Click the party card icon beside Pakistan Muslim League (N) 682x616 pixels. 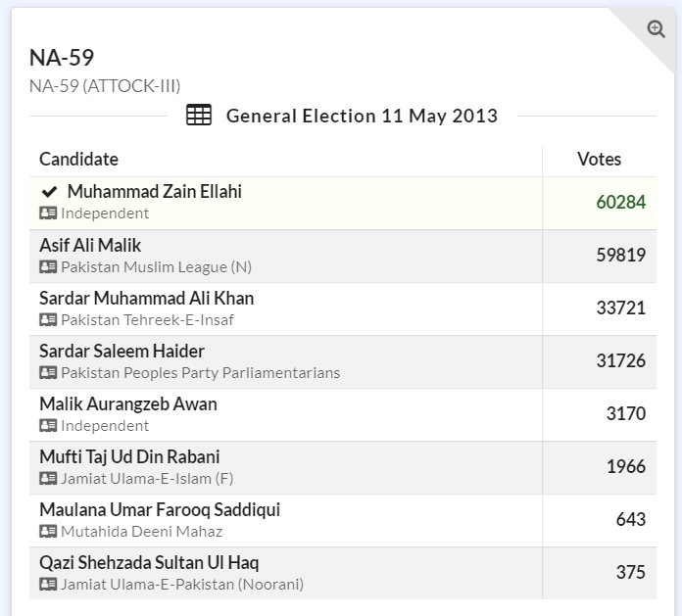[x=48, y=266]
